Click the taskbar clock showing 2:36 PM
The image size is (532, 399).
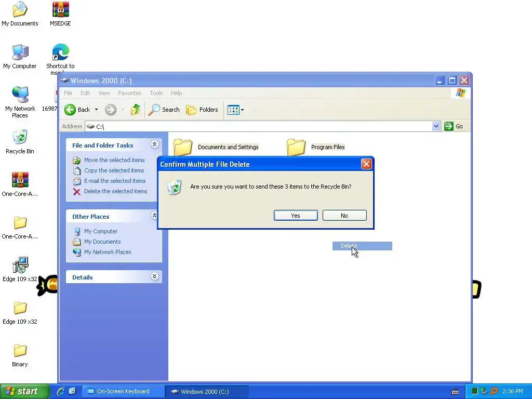coord(513,392)
